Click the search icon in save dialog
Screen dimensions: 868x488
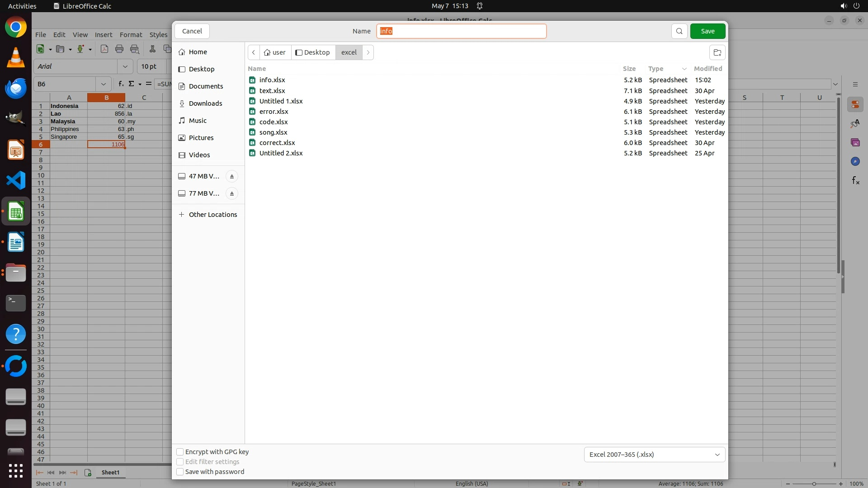click(x=679, y=31)
